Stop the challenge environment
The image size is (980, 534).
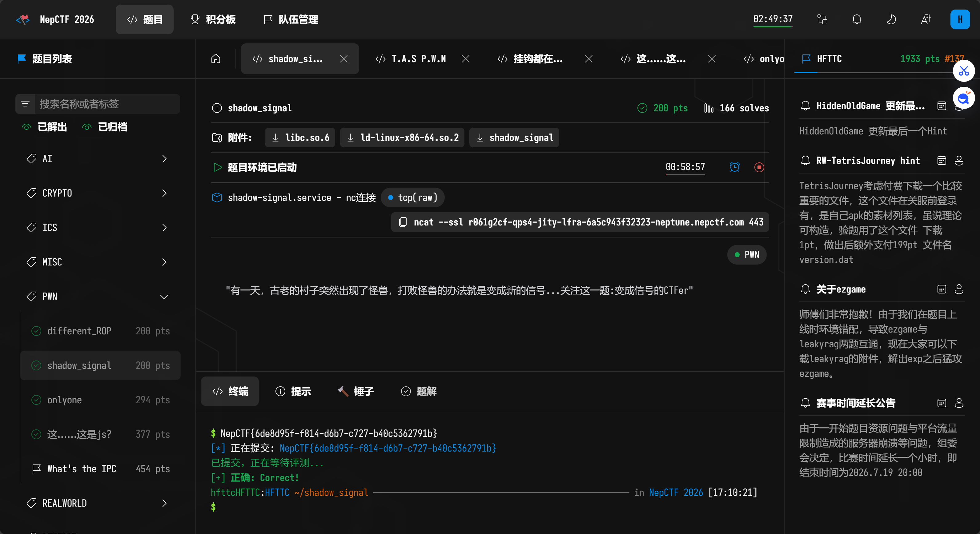[x=759, y=167]
